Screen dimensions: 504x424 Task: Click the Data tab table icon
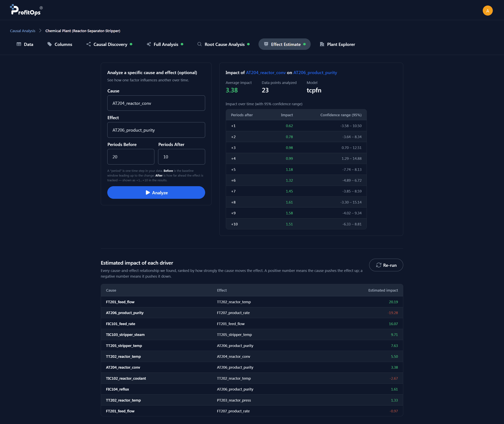(19, 44)
